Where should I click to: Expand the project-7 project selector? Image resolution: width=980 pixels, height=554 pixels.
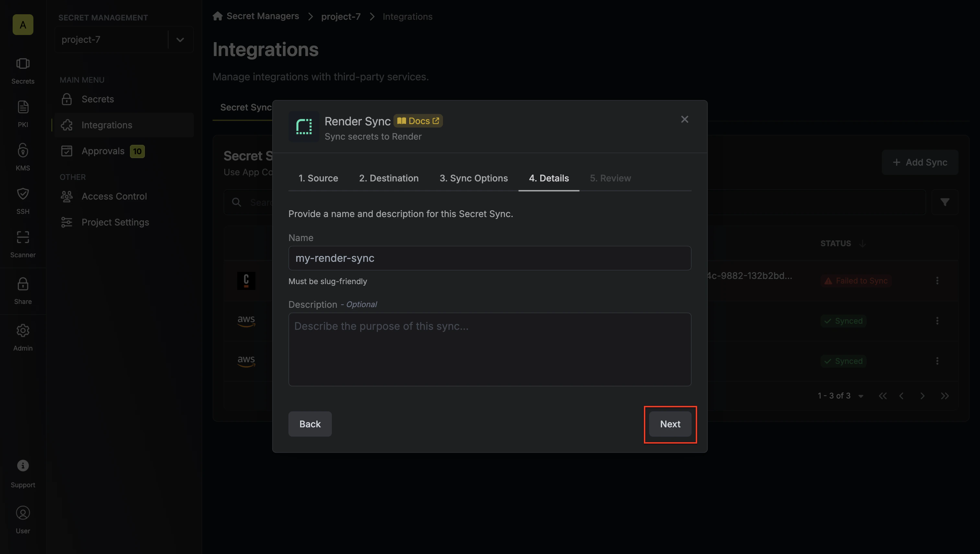click(180, 40)
